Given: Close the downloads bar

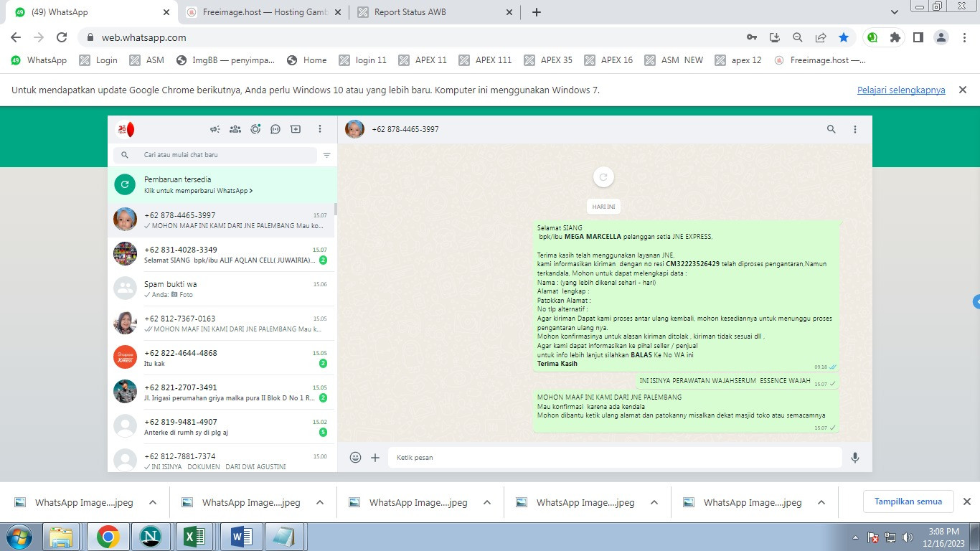Looking at the screenshot, I should (966, 501).
